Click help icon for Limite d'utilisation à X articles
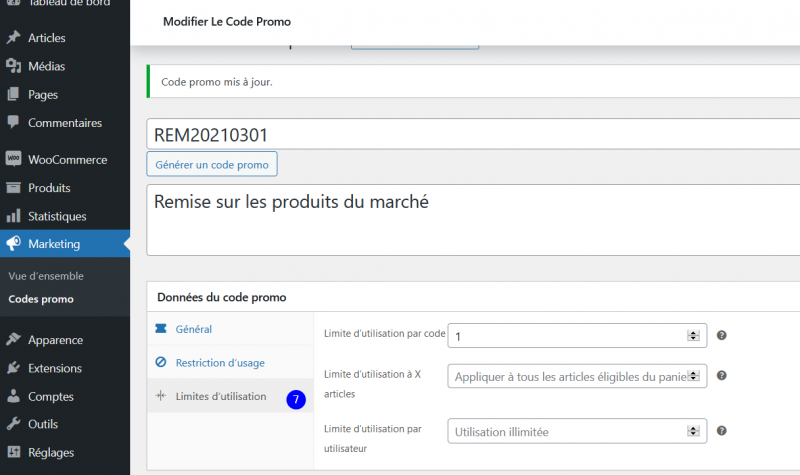 pyautogui.click(x=721, y=376)
